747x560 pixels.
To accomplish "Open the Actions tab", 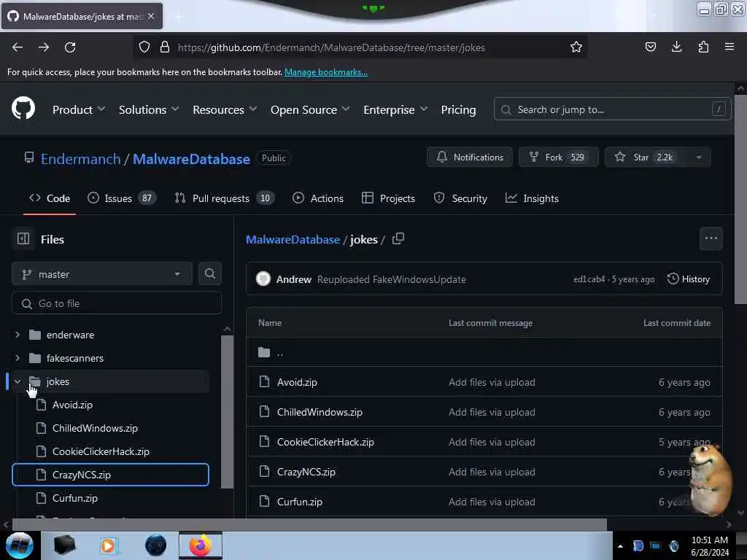I will coord(318,198).
